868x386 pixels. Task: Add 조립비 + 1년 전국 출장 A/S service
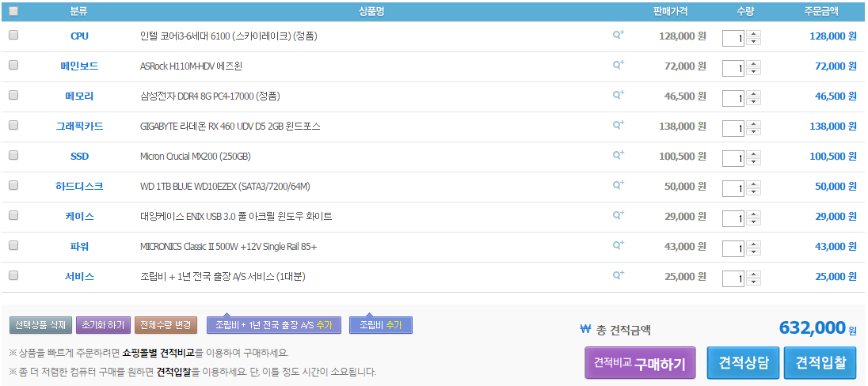tap(273, 325)
